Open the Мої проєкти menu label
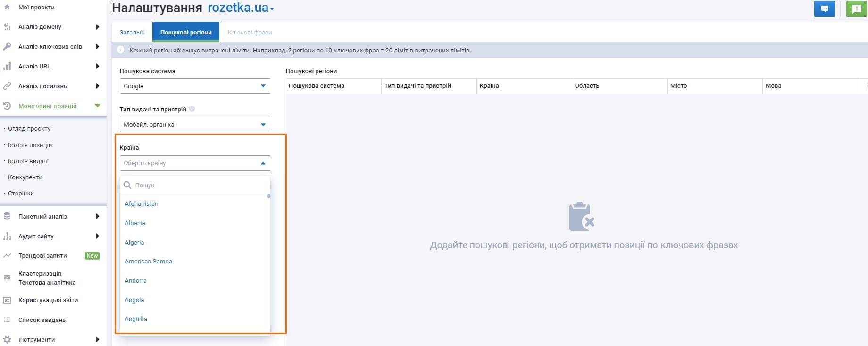Viewport: 868px width, 346px height. 36,8
